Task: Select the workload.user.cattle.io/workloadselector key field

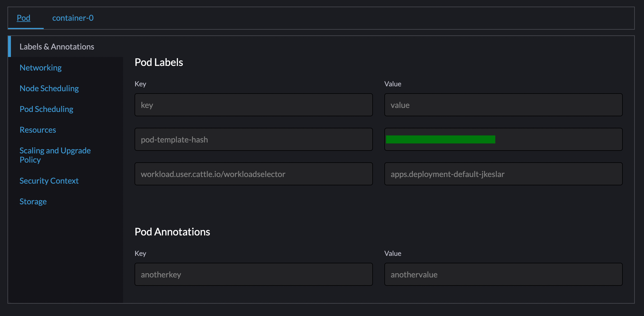Action: tap(253, 174)
